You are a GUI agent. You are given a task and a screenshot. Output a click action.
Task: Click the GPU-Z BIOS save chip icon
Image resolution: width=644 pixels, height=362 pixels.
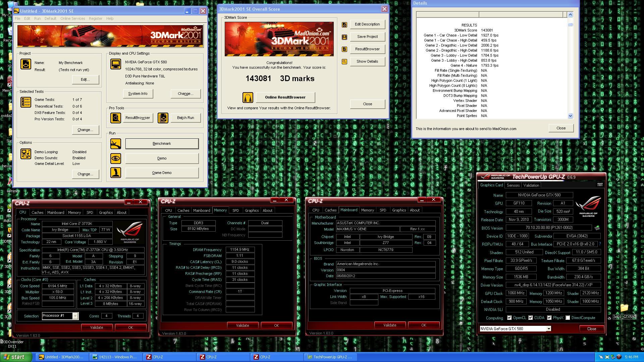tap(597, 228)
